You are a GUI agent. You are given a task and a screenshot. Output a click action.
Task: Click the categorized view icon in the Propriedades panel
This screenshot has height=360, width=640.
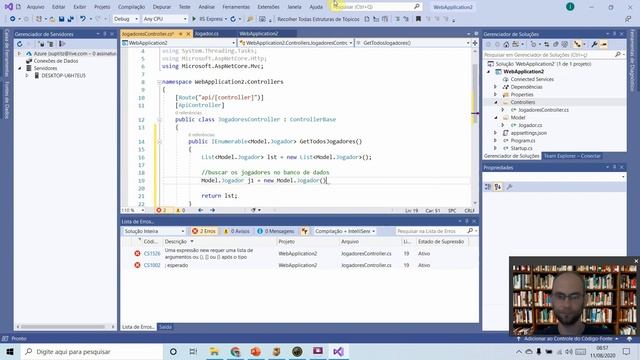pos(488,187)
